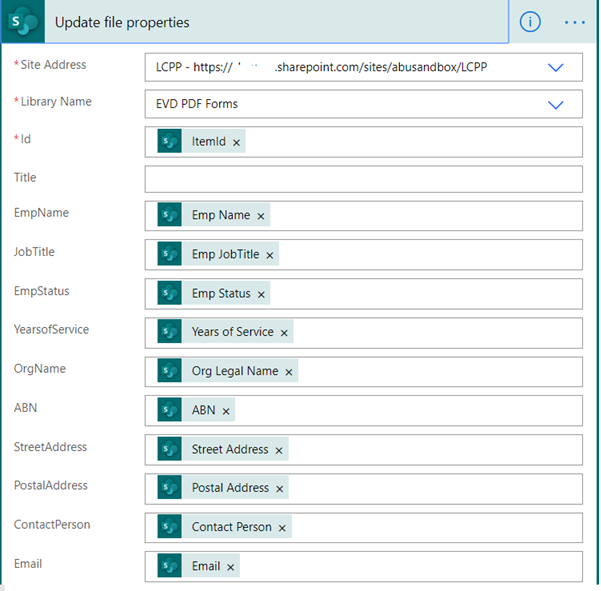Click the Library Name field label
Screen dimensions: 601x591
[56, 102]
